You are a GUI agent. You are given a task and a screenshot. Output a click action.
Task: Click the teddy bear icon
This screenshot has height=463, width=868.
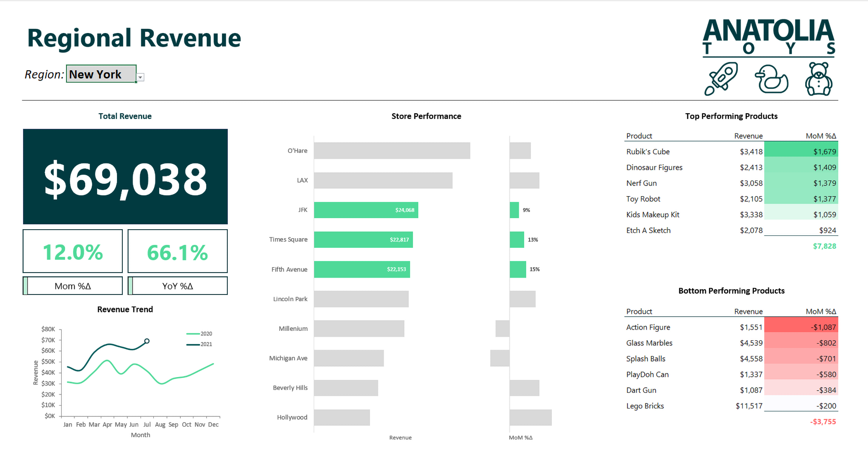coord(818,79)
